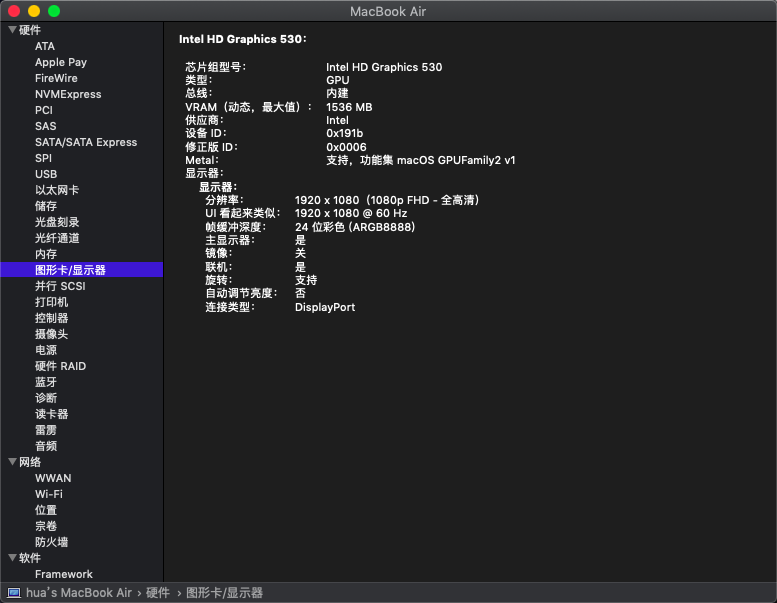Image resolution: width=777 pixels, height=603 pixels.
Task: Open the 储存 entry
Action: [x=46, y=206]
